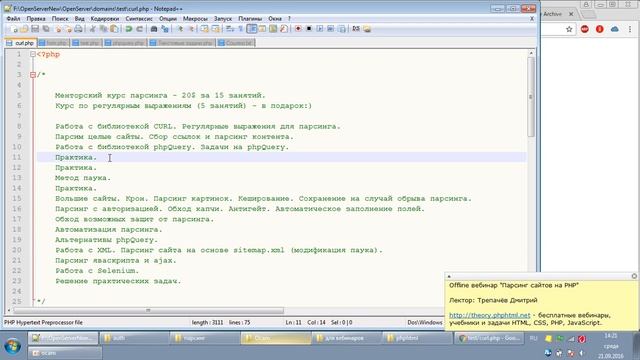
Task: Open the Кодировки menu
Action: tap(104, 19)
